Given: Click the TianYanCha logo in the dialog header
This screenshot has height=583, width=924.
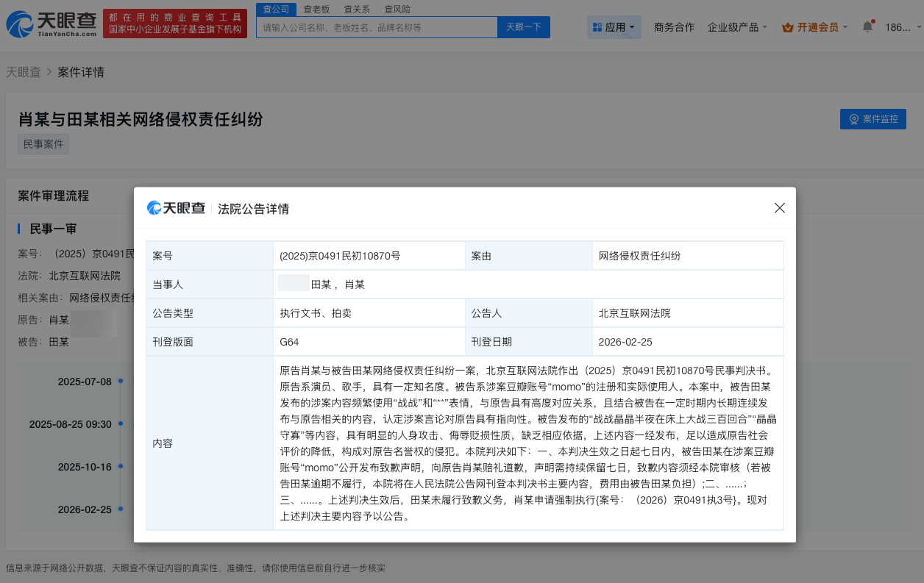Looking at the screenshot, I should [176, 208].
